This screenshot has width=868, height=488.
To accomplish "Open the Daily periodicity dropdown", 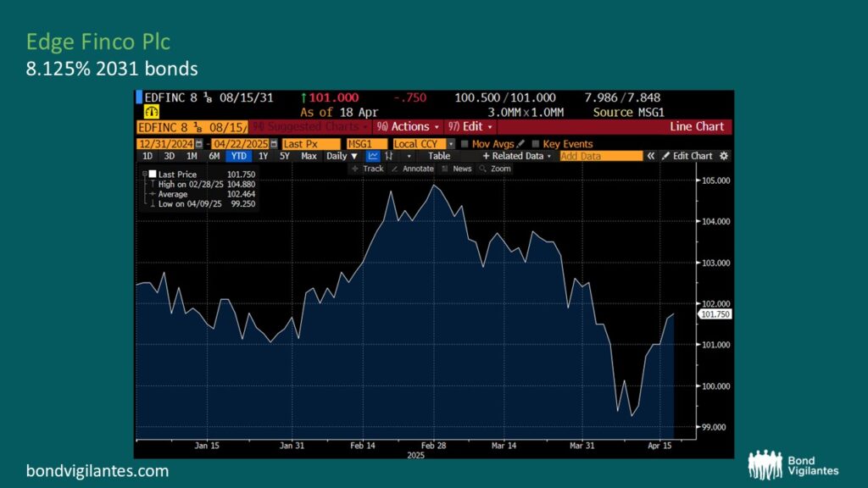I will pyautogui.click(x=342, y=156).
